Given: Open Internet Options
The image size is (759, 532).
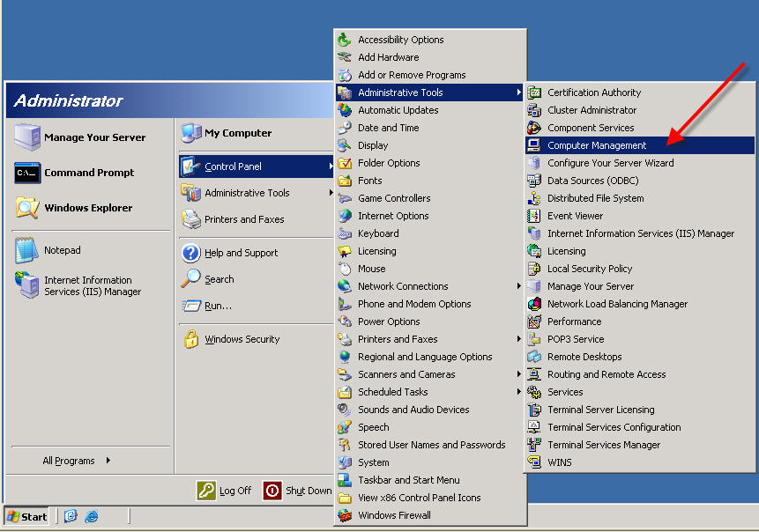Looking at the screenshot, I should [430, 216].
